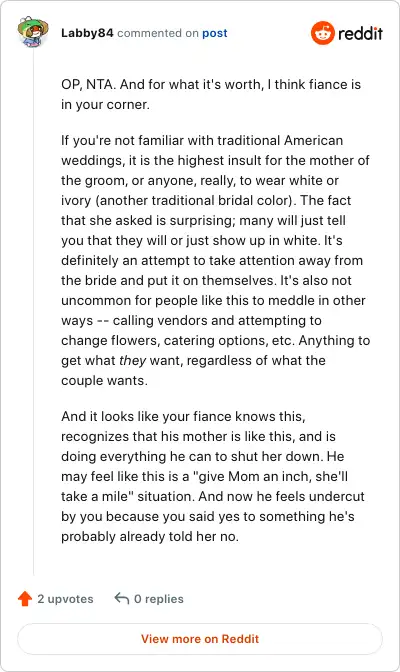
Task: Select the "2 upvotes" count label
Action: (65, 599)
